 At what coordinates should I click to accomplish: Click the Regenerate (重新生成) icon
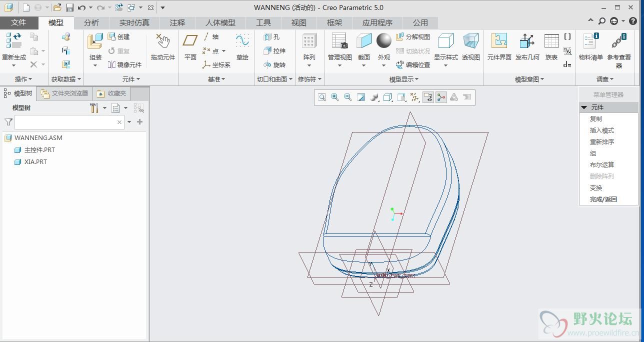(x=14, y=40)
